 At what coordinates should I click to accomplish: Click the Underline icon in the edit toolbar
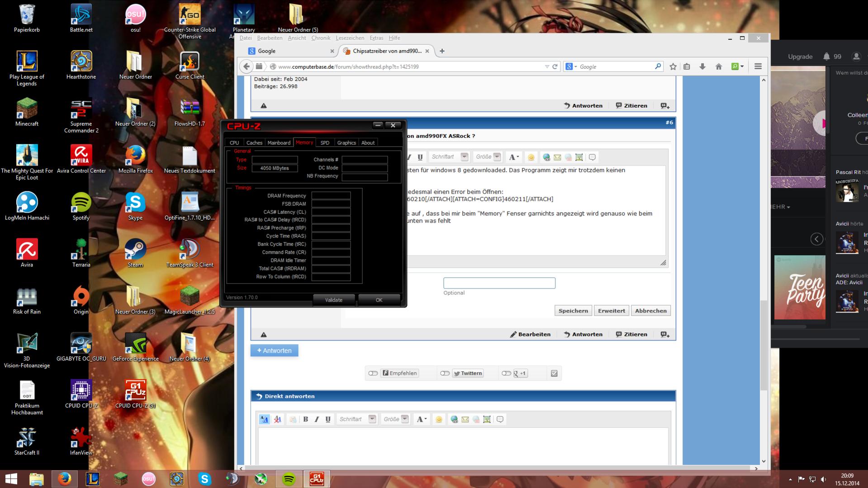pos(420,157)
